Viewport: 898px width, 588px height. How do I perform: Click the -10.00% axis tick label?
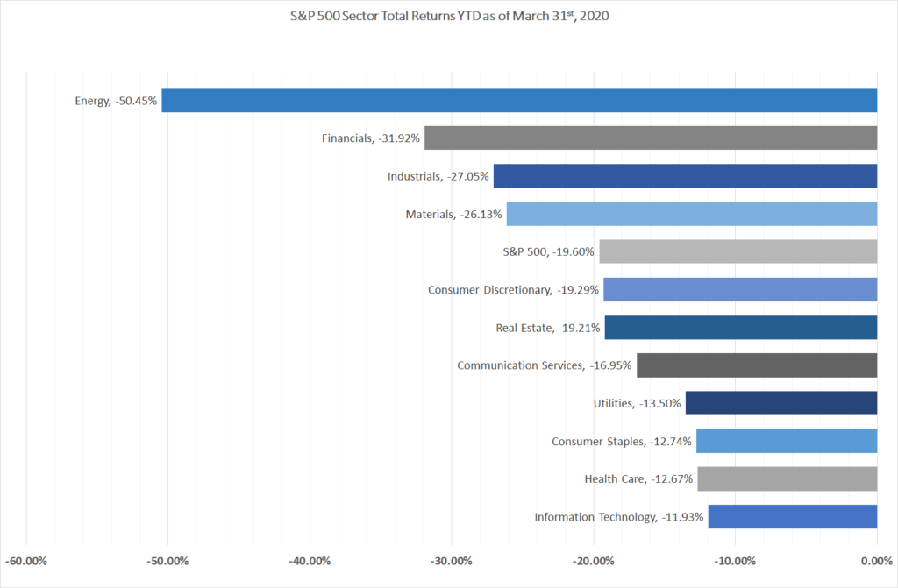[x=735, y=561]
